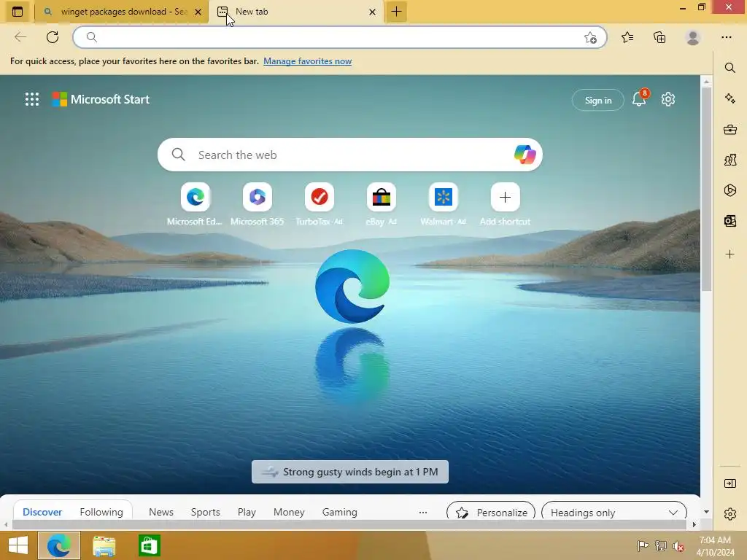747x560 pixels.
Task: Show more feed categories ellipsis
Action: point(423,513)
